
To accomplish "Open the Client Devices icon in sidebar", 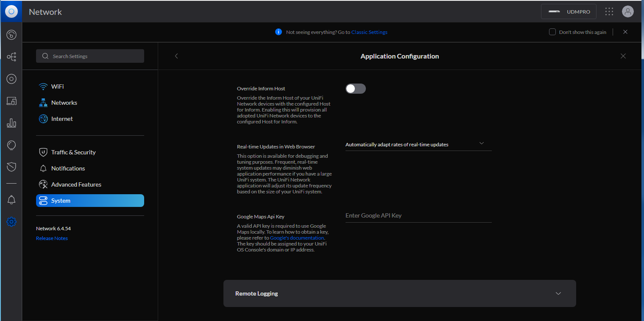I will [x=11, y=101].
